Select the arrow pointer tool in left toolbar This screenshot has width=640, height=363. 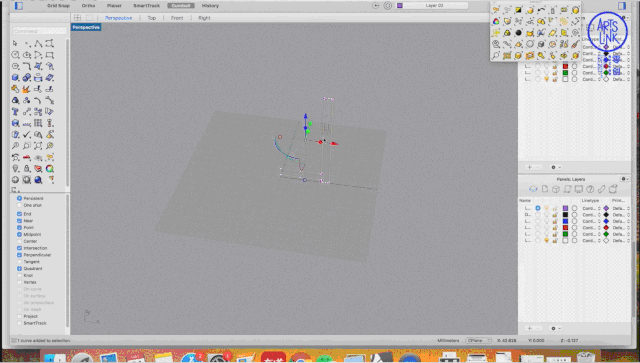(16, 43)
